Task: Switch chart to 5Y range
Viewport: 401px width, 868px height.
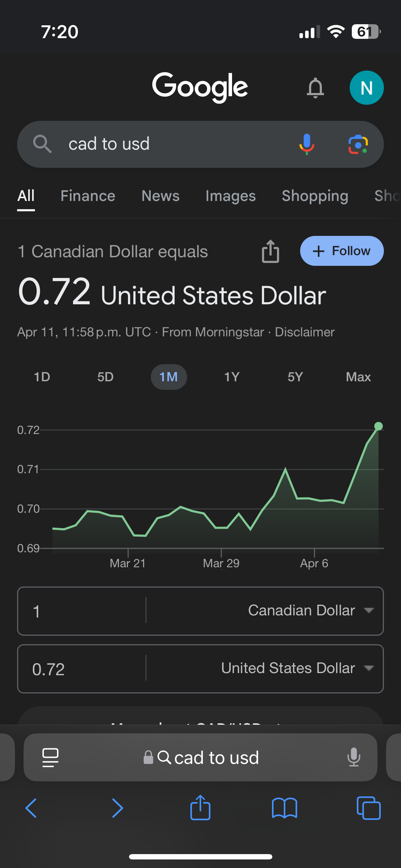Action: click(x=295, y=377)
